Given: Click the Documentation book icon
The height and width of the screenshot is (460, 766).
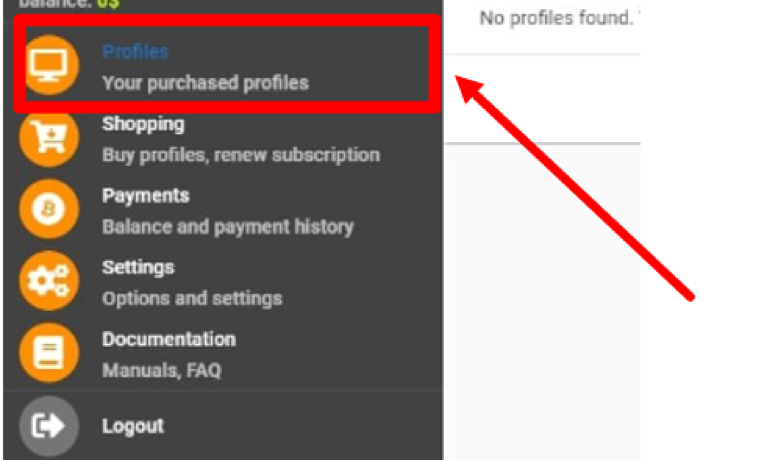Looking at the screenshot, I should tap(49, 353).
